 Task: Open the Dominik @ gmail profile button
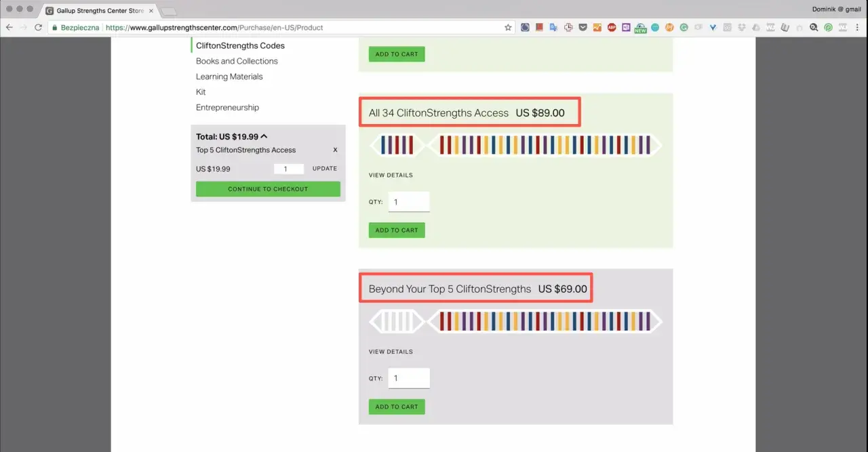pyautogui.click(x=836, y=9)
